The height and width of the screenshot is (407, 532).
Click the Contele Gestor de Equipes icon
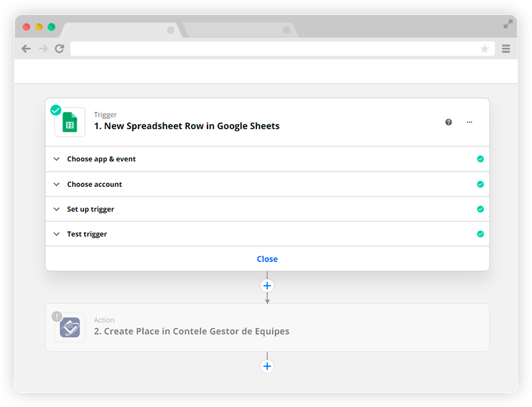tap(70, 327)
